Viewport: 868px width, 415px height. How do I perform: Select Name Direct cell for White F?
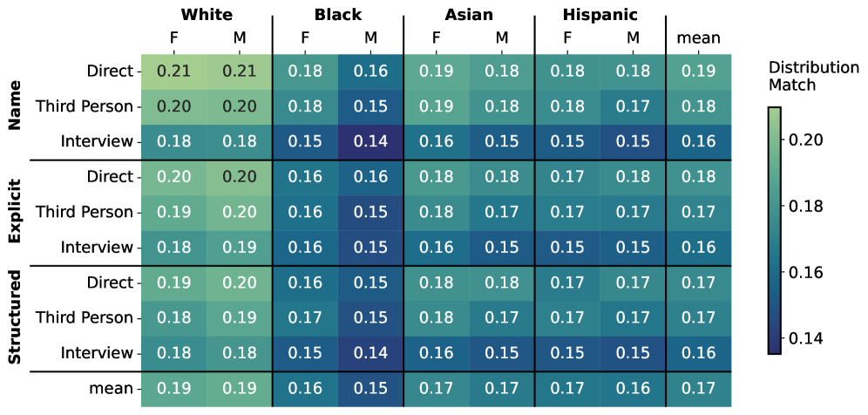click(x=173, y=71)
